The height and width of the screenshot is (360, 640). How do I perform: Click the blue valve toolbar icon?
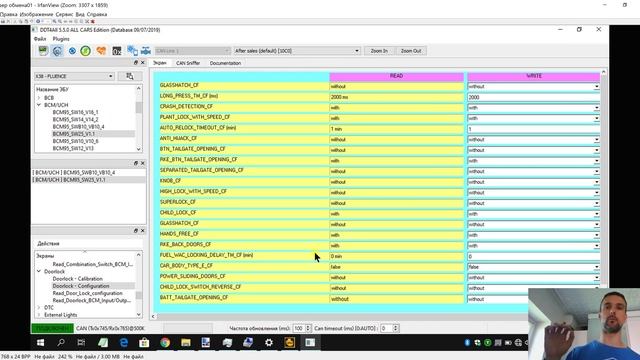[x=146, y=51]
